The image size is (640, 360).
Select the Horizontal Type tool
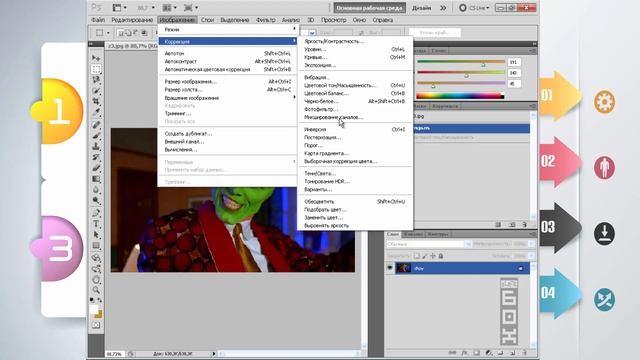point(96,224)
